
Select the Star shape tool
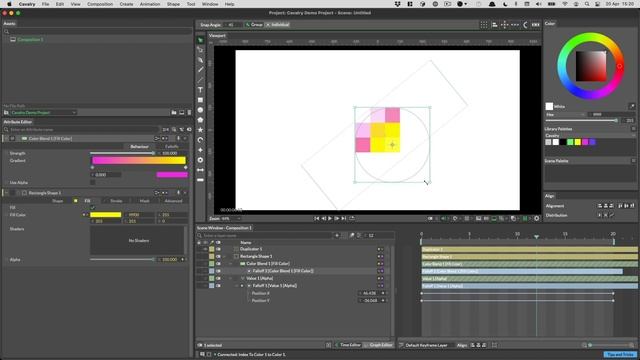point(200,130)
